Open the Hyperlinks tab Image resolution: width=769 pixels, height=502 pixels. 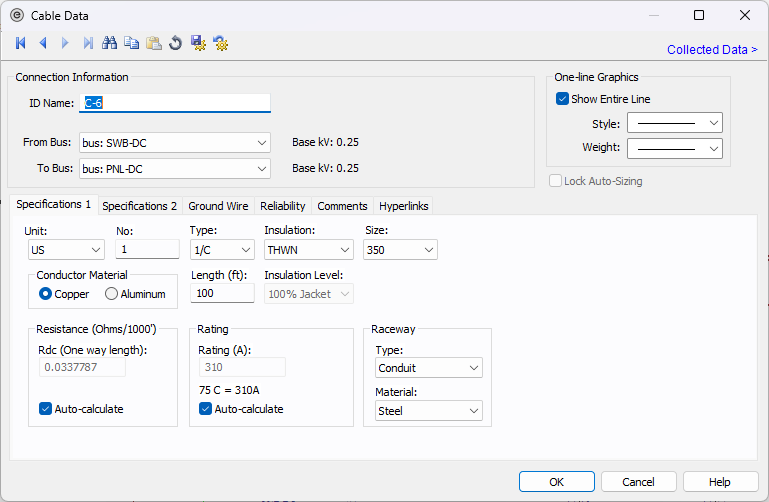(404, 206)
